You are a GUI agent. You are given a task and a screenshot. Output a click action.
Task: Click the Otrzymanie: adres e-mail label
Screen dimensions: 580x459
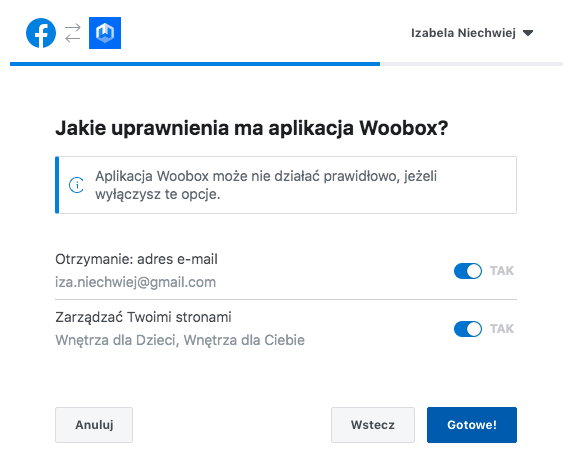tap(136, 259)
